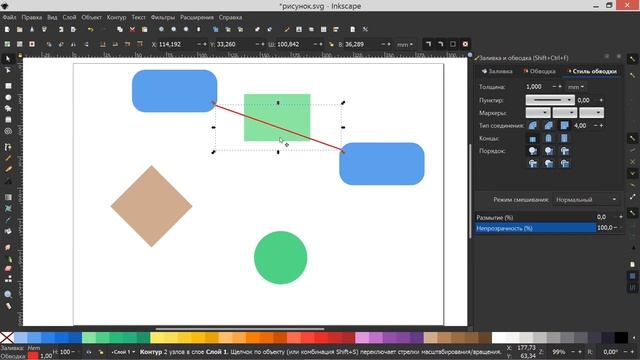Open the Контур menu

116,18
